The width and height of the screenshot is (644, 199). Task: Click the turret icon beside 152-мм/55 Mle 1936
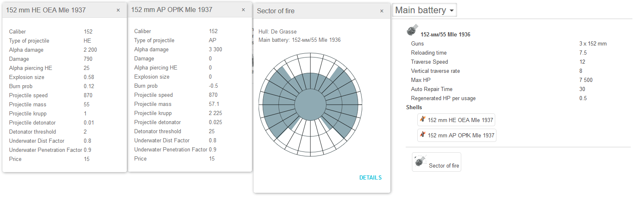click(x=413, y=30)
